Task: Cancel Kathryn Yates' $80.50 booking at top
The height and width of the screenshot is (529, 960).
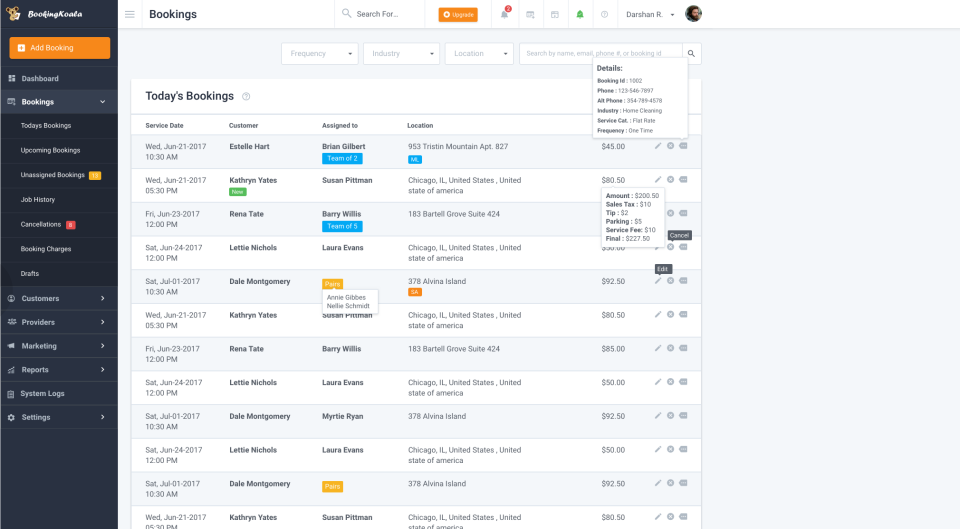Action: coord(670,180)
